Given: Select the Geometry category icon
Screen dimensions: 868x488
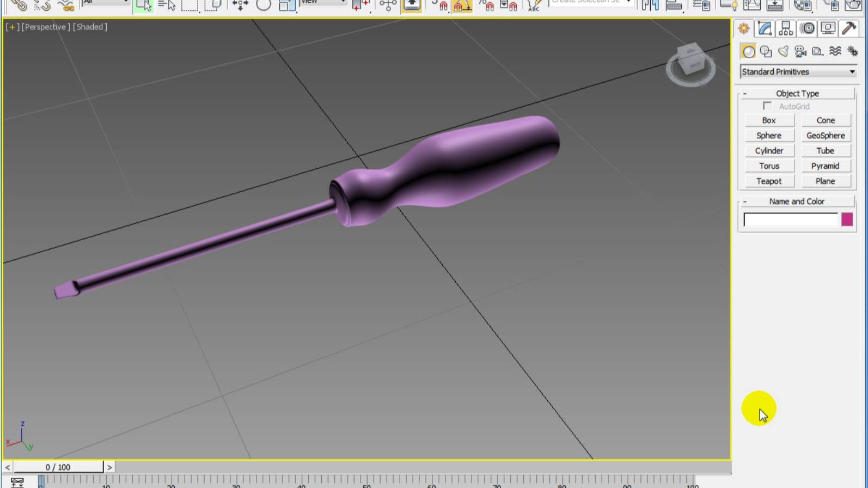Looking at the screenshot, I should [x=749, y=51].
